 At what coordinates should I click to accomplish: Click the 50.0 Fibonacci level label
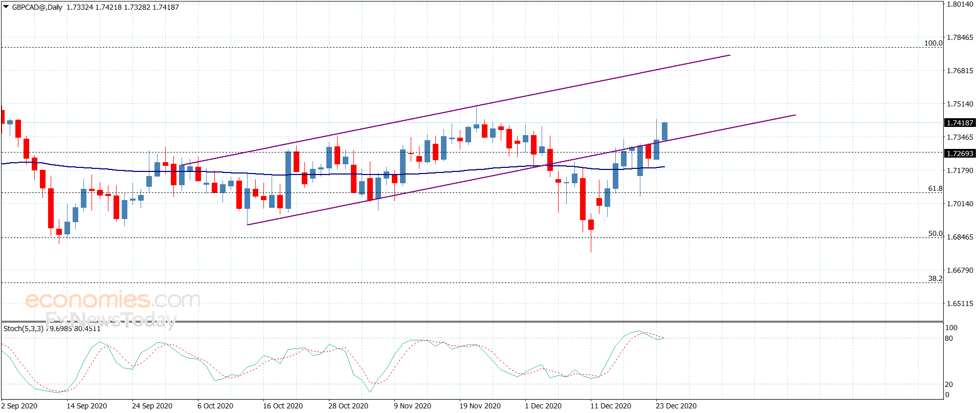[x=935, y=233]
